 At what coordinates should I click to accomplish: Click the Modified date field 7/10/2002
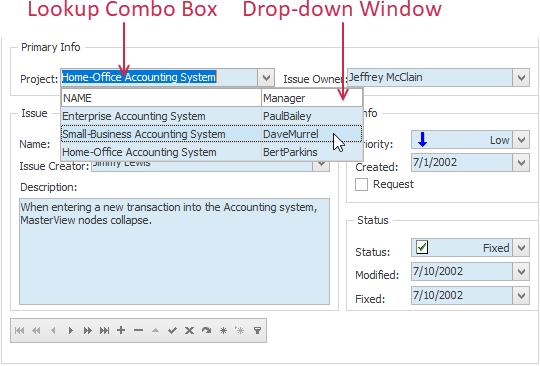point(462,272)
